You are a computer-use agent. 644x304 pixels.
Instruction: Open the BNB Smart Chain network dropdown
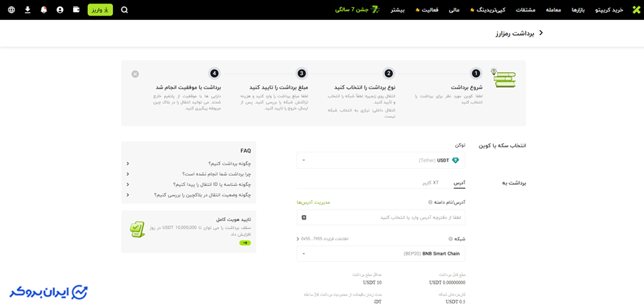point(381,254)
